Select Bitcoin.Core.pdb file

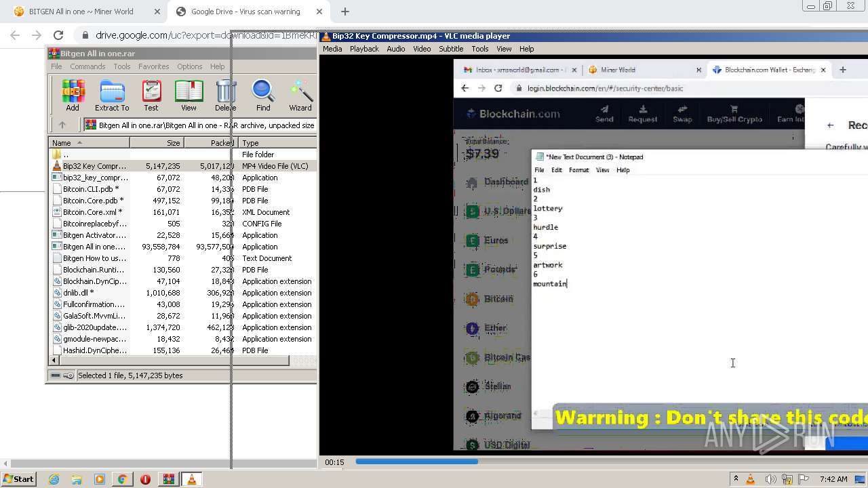click(x=183, y=201)
